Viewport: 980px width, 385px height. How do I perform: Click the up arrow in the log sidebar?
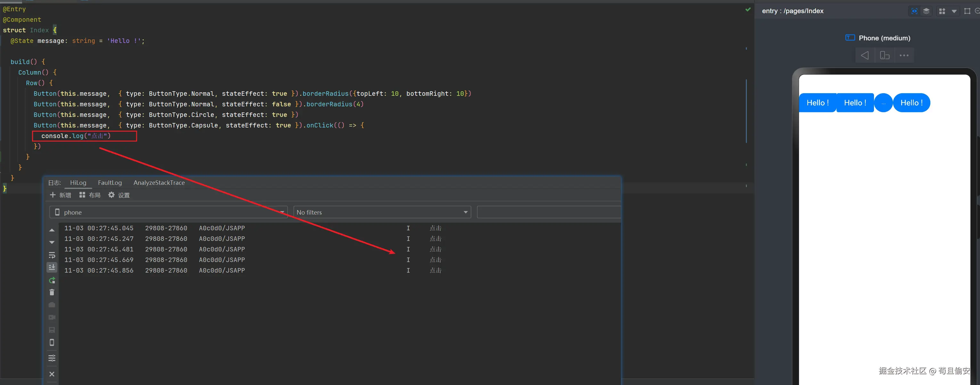pos(52,230)
